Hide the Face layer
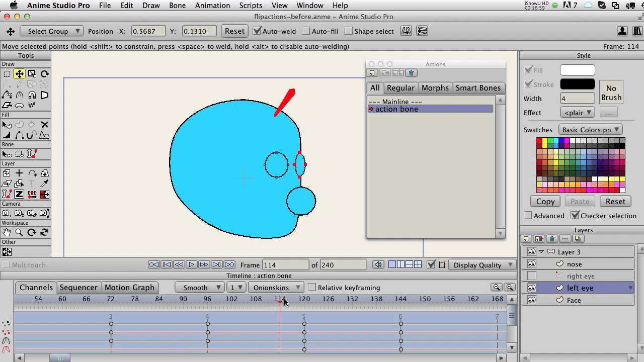The image size is (644, 362). (532, 300)
